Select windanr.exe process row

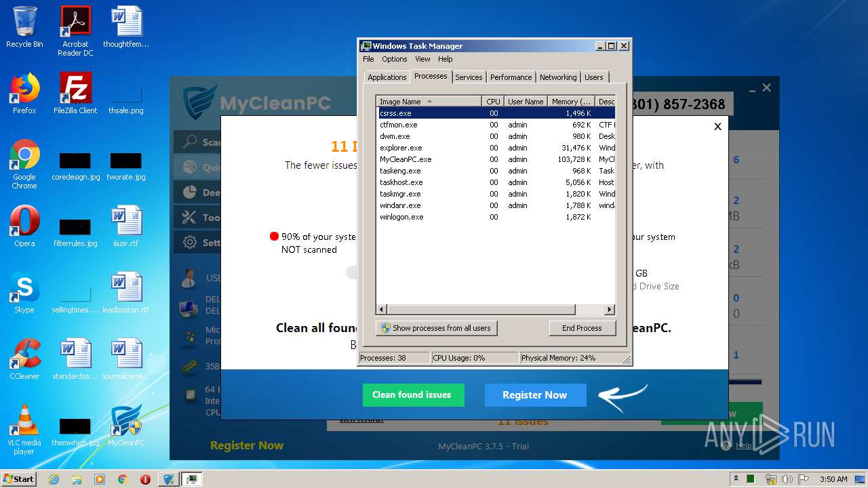[x=496, y=205]
